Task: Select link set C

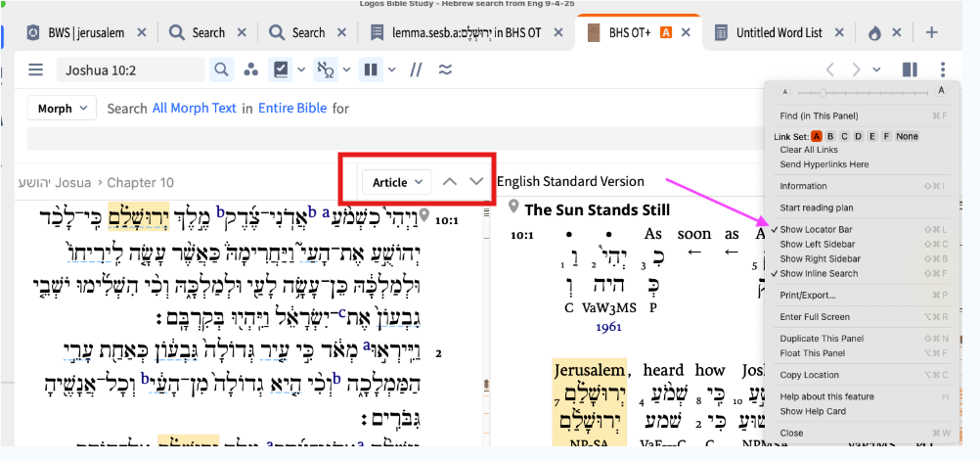Action: [844, 136]
